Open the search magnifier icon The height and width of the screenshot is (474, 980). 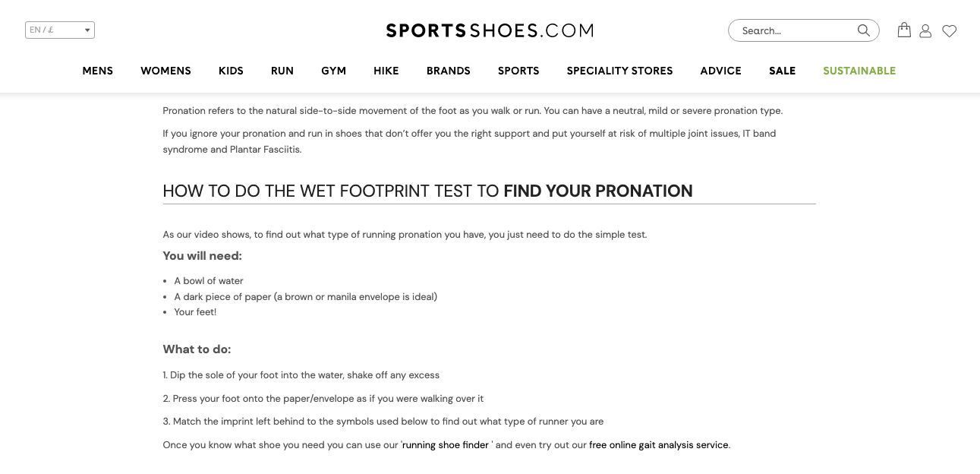tap(863, 30)
